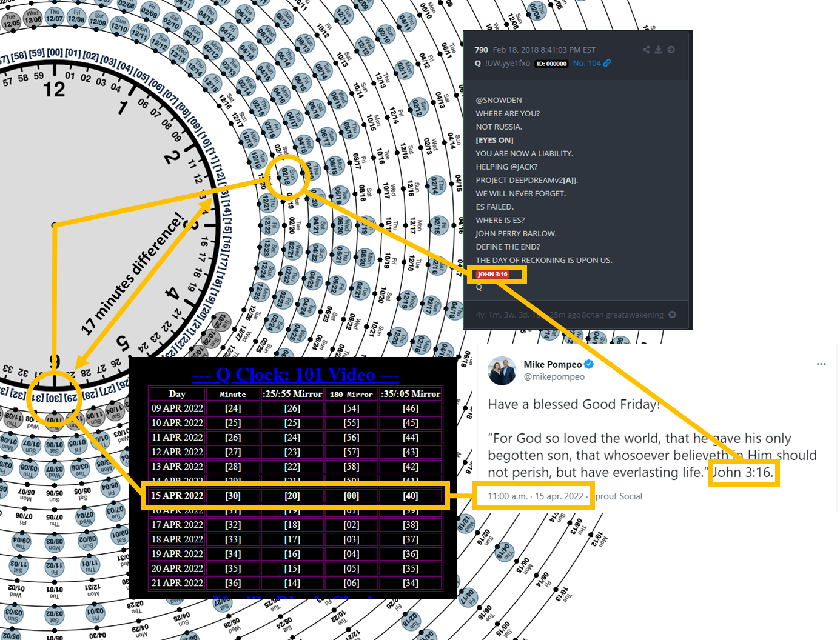Click the "Feb 18, 2018 8:41:03 PM EST" date
The height and width of the screenshot is (640, 840).
point(544,50)
